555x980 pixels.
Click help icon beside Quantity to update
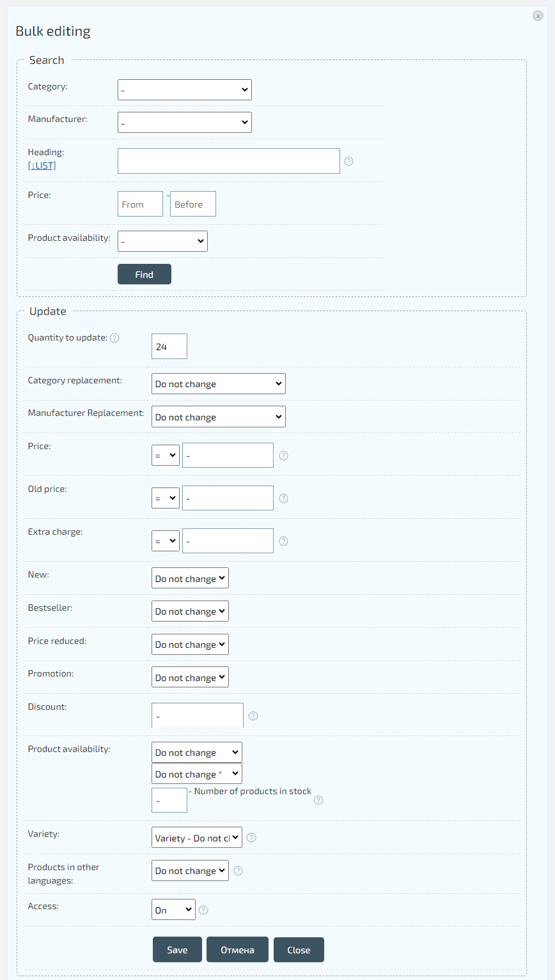pyautogui.click(x=114, y=338)
